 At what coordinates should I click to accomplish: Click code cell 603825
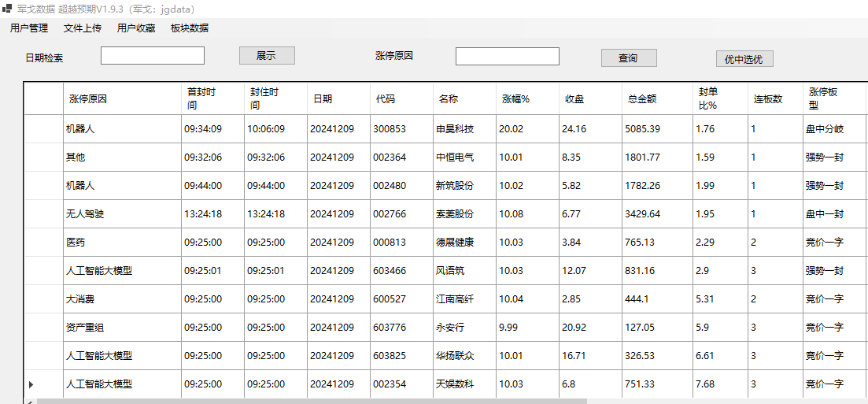[402, 356]
